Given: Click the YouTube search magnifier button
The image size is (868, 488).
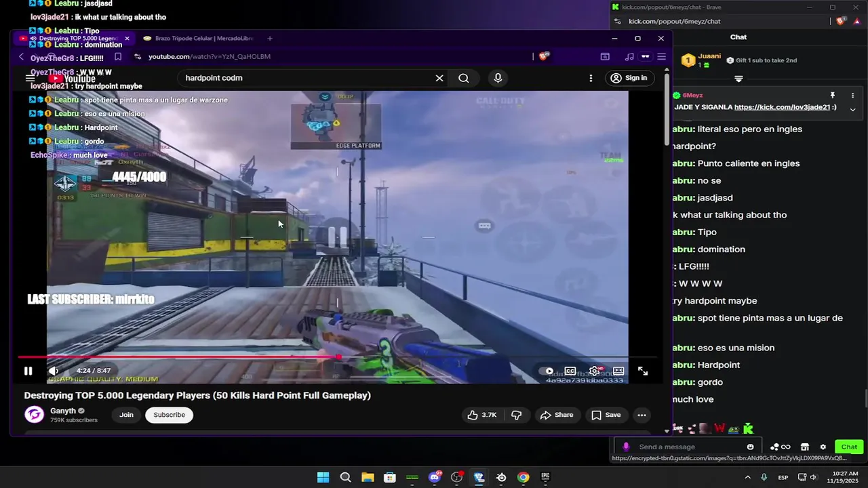Looking at the screenshot, I should (x=464, y=78).
